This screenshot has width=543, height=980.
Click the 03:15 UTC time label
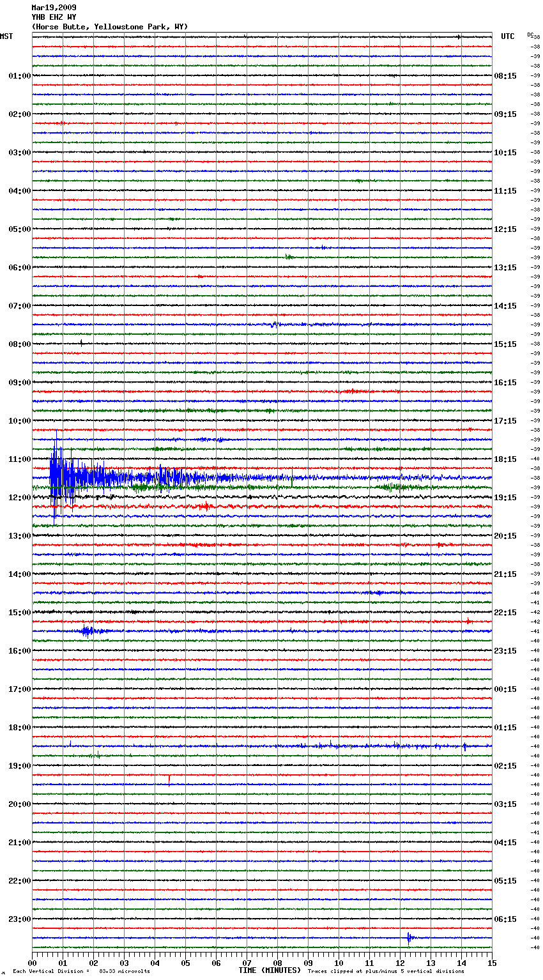[505, 804]
